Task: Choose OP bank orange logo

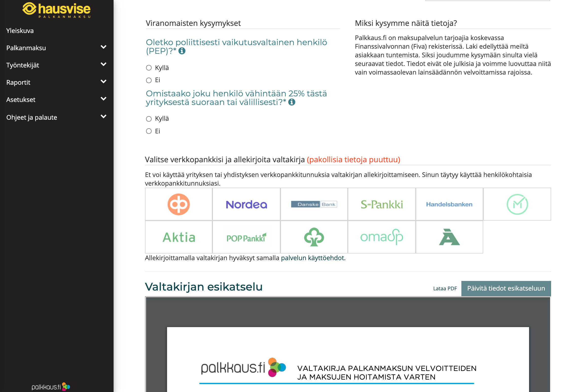Action: [x=179, y=204]
